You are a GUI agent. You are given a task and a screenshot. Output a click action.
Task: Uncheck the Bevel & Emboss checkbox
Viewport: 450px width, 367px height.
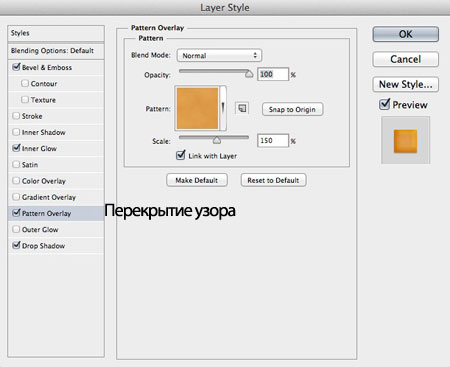coord(16,67)
